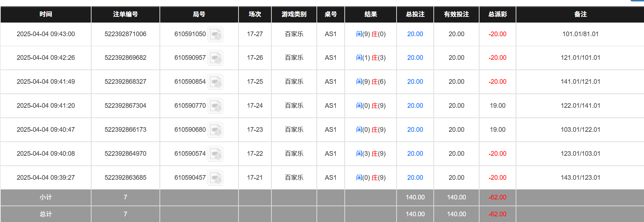The image size is (644, 222).
Task: Click total bet 20.00 for bet 522392868327
Action: (x=415, y=82)
